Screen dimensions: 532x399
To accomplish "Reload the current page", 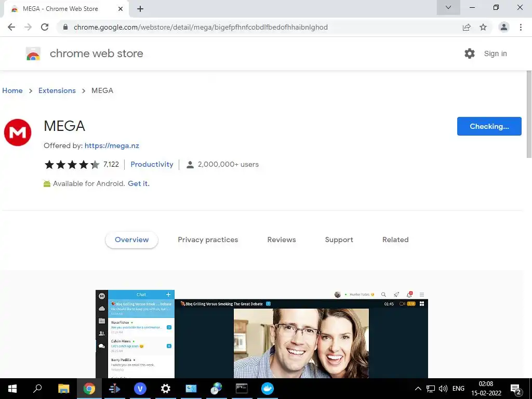I will pos(45,27).
